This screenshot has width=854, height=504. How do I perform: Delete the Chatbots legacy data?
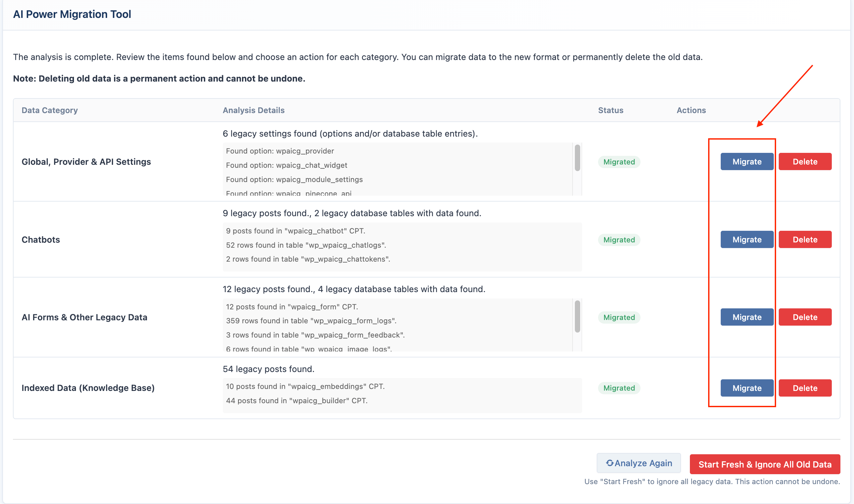tap(805, 239)
